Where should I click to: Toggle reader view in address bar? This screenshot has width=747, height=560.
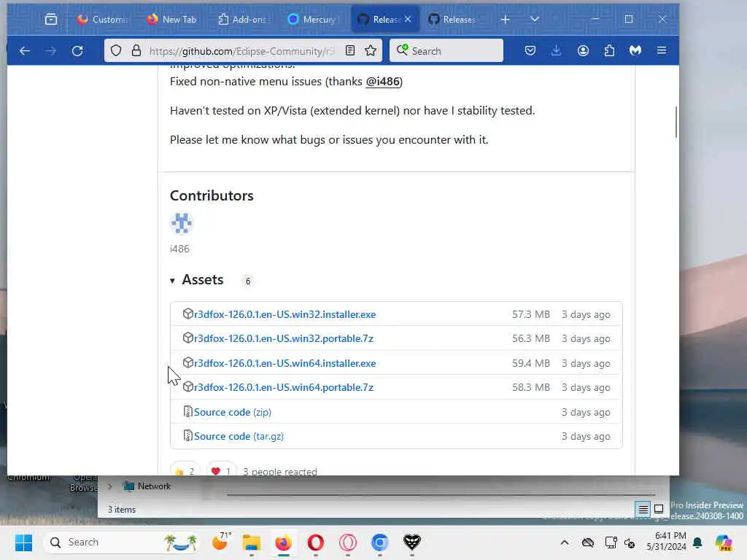click(350, 50)
